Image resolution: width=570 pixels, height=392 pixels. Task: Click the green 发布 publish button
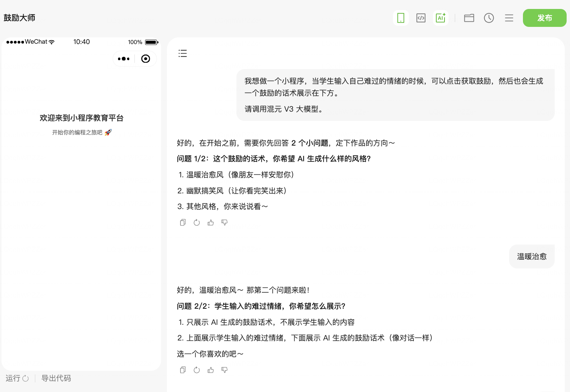(x=545, y=18)
